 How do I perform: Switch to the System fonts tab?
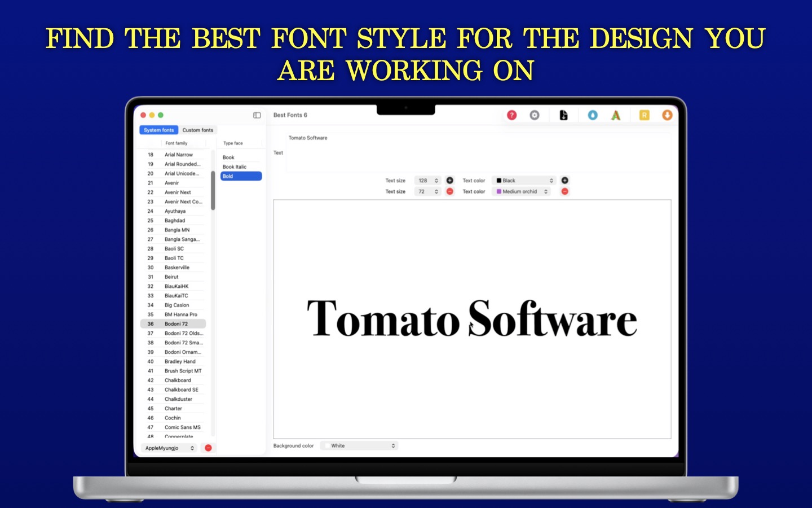159,130
